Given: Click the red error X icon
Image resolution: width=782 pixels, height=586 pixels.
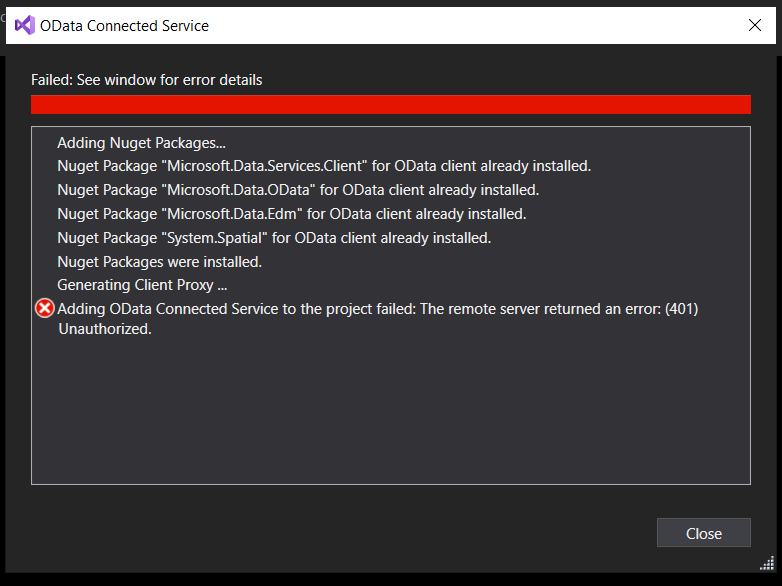Looking at the screenshot, I should coord(44,308).
